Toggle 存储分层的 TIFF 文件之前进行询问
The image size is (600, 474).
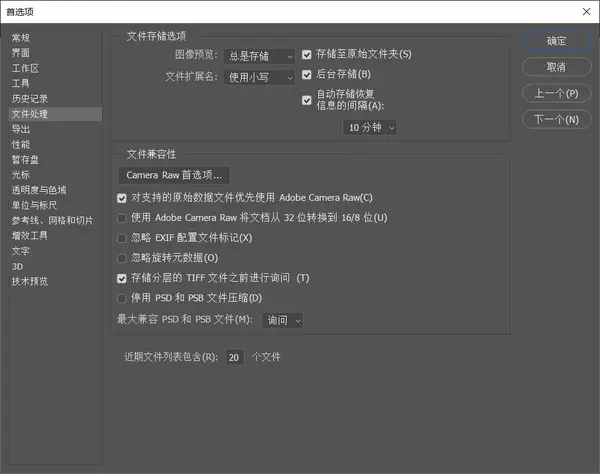coord(122,279)
